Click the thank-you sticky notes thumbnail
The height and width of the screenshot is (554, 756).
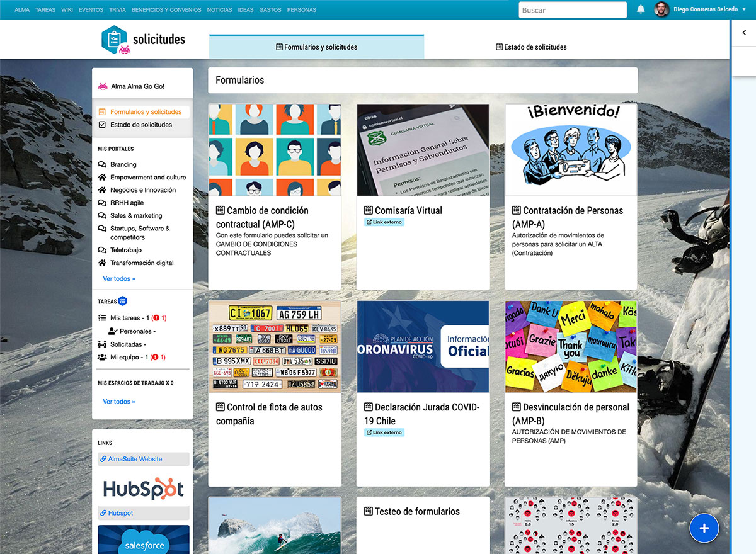pos(571,346)
